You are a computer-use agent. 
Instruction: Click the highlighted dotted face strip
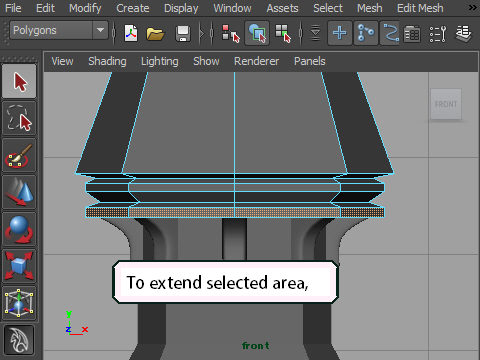click(235, 212)
